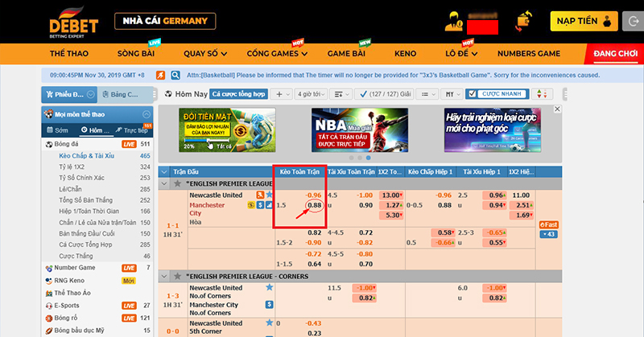Collapse the Premier League Corners group
This screenshot has width=644, height=337.
point(164,276)
